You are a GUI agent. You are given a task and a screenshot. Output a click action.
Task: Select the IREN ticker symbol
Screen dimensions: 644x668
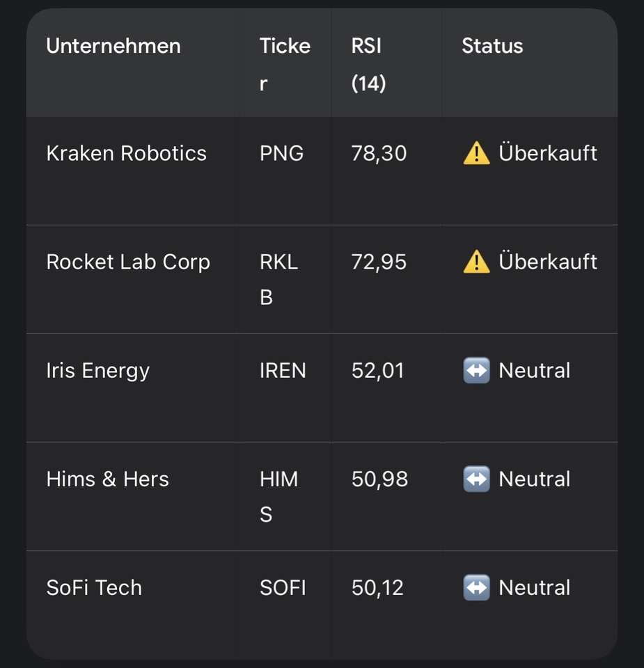click(283, 371)
